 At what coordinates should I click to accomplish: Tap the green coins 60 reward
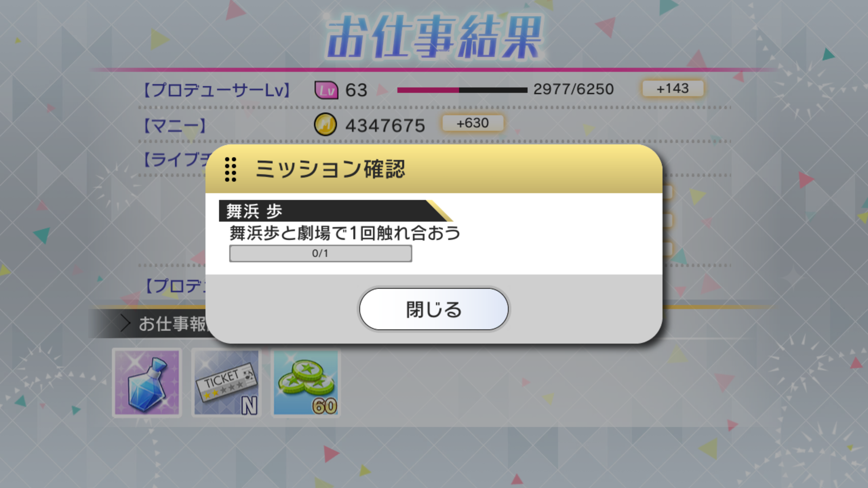tap(305, 383)
